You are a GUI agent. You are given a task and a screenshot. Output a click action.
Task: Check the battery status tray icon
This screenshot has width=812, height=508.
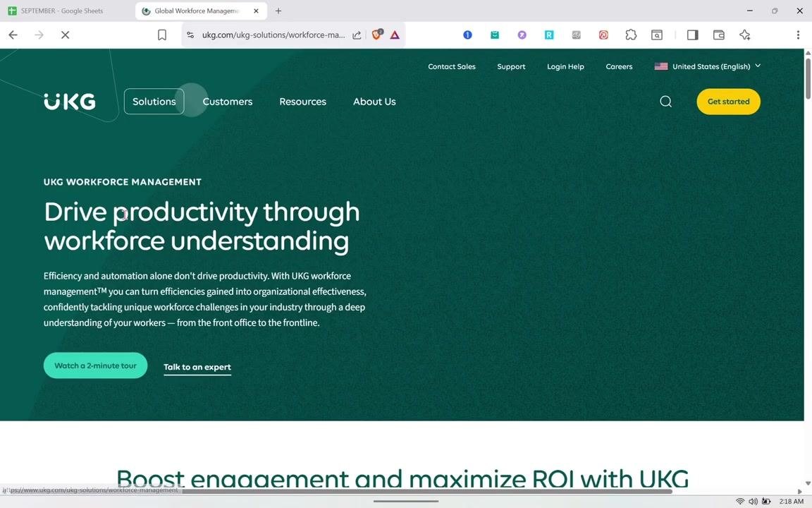[766, 501]
